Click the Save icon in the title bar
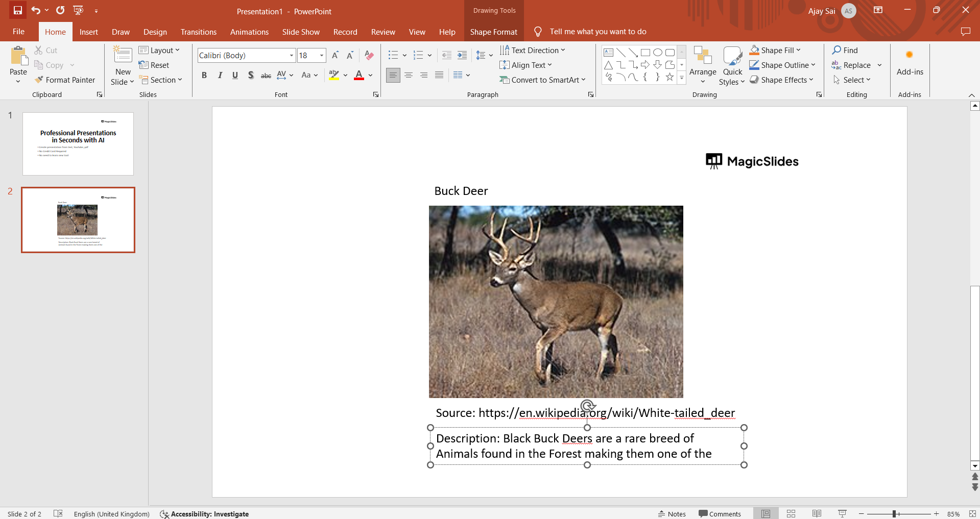Screen dimensions: 980x519 pos(17,10)
